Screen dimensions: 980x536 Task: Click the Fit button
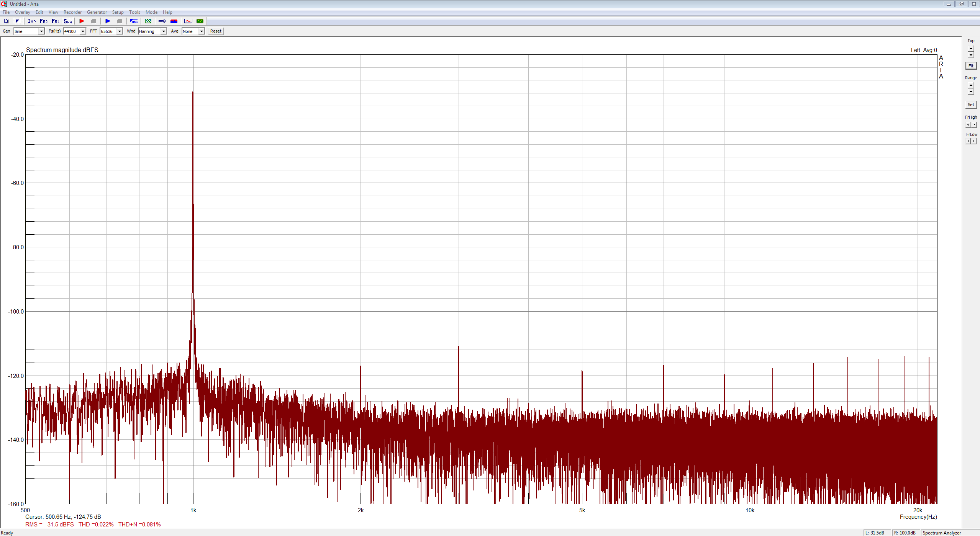tap(971, 66)
